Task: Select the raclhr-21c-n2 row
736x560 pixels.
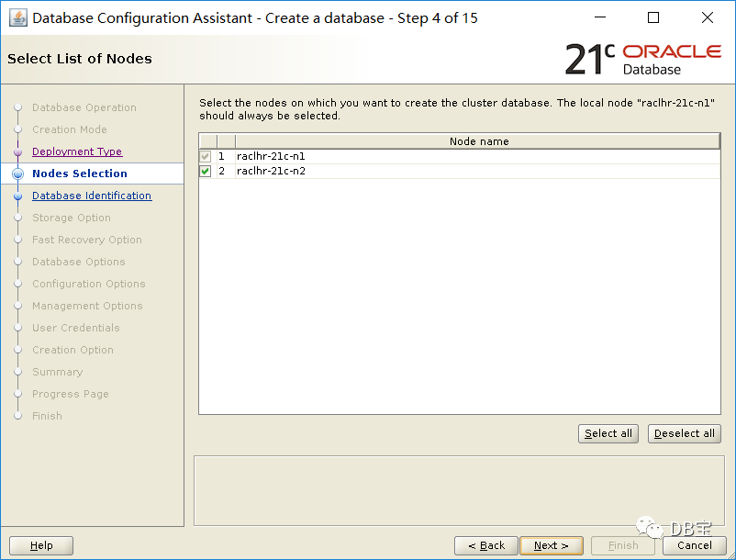Action: [460, 172]
